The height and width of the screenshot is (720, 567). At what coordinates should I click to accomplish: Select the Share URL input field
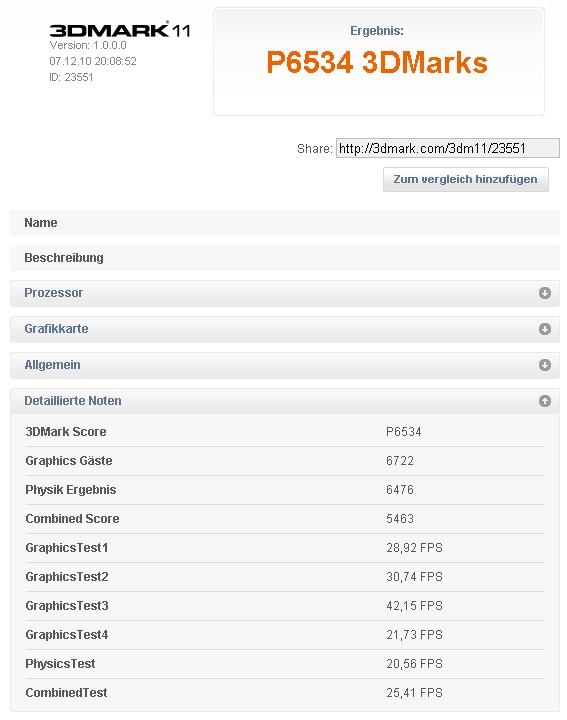tap(448, 148)
